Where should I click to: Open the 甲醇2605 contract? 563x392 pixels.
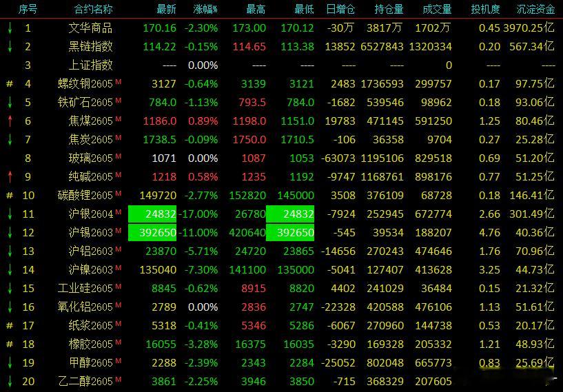pos(91,363)
